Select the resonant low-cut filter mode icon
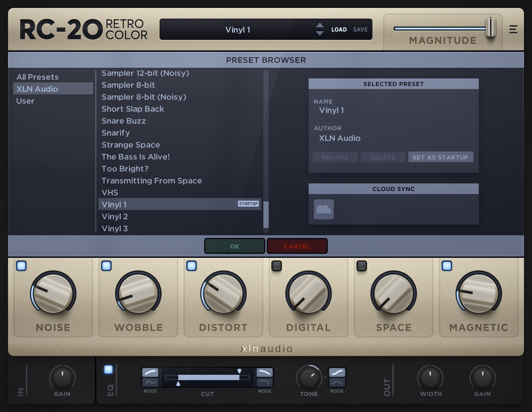The height and width of the screenshot is (412, 532). click(x=150, y=382)
